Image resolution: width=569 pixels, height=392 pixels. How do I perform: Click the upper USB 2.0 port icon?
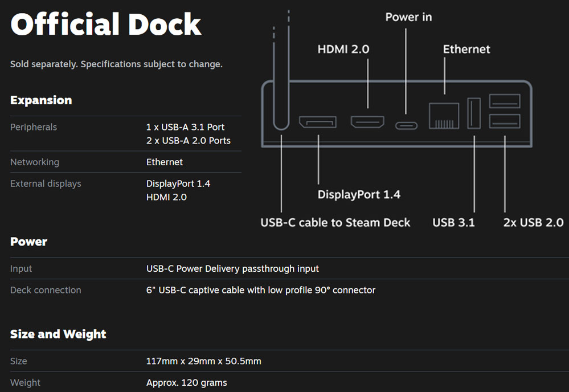(505, 100)
